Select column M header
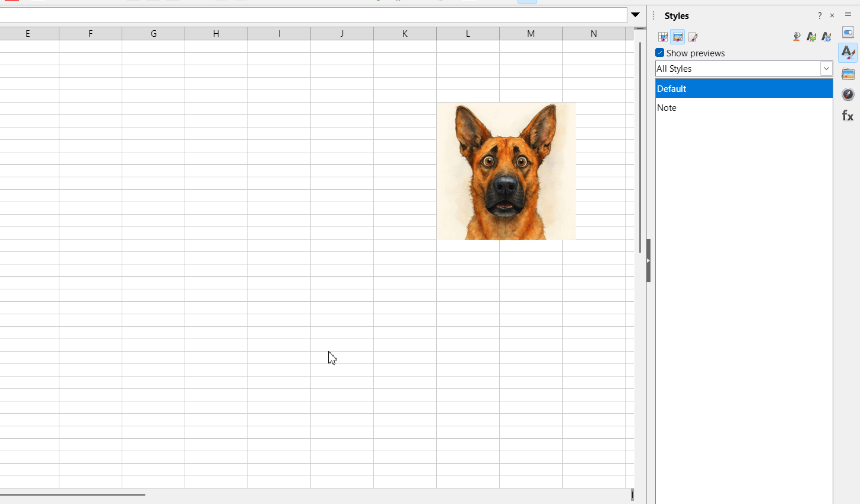This screenshot has height=504, width=860. click(531, 34)
